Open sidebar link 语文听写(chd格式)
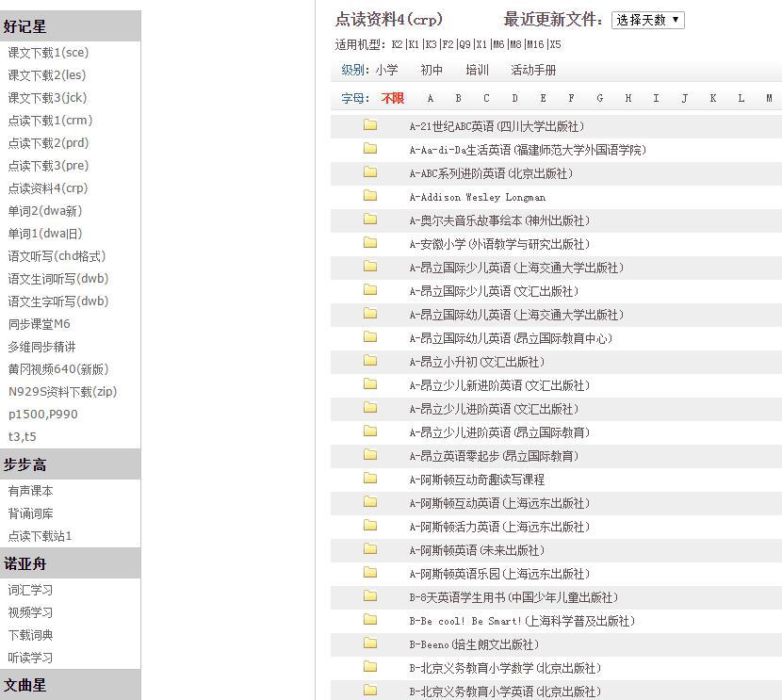This screenshot has width=782, height=700. (57, 256)
